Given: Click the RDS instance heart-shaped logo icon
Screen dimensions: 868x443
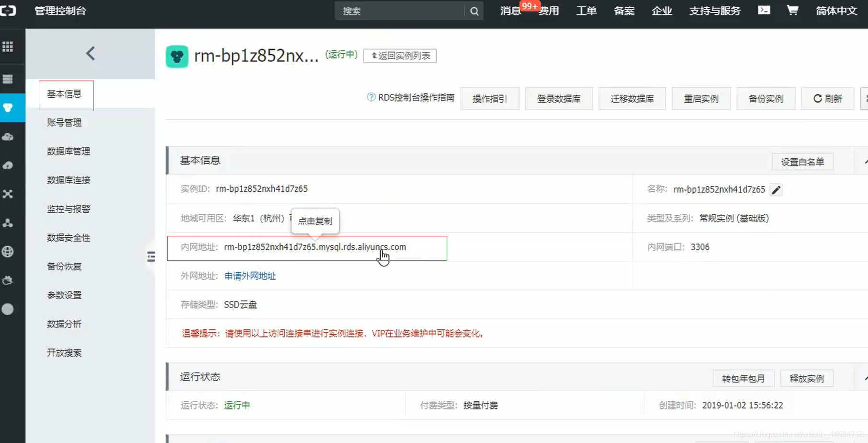Looking at the screenshot, I should click(177, 57).
